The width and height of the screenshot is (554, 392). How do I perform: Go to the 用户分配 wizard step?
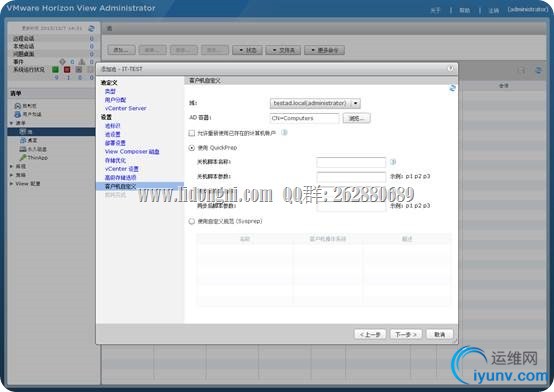tap(115, 100)
